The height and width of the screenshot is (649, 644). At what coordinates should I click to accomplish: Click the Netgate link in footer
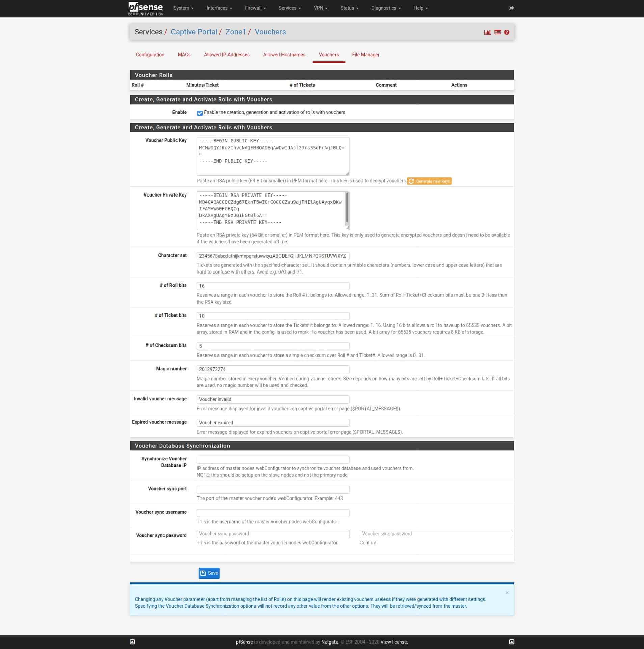[x=329, y=642]
